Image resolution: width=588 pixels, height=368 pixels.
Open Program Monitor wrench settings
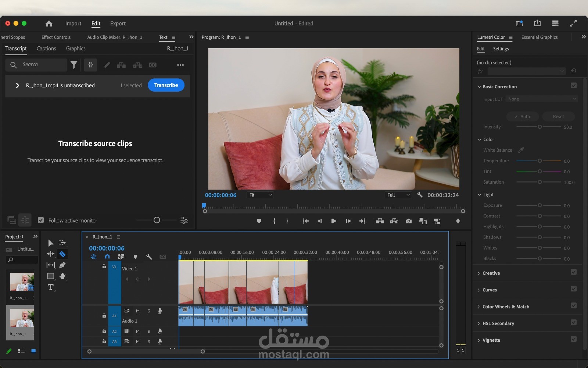[x=420, y=195]
